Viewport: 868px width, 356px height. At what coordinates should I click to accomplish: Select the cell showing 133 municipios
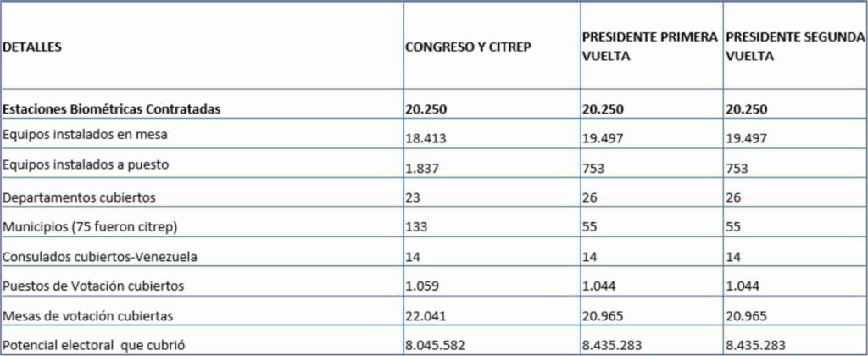415,225
